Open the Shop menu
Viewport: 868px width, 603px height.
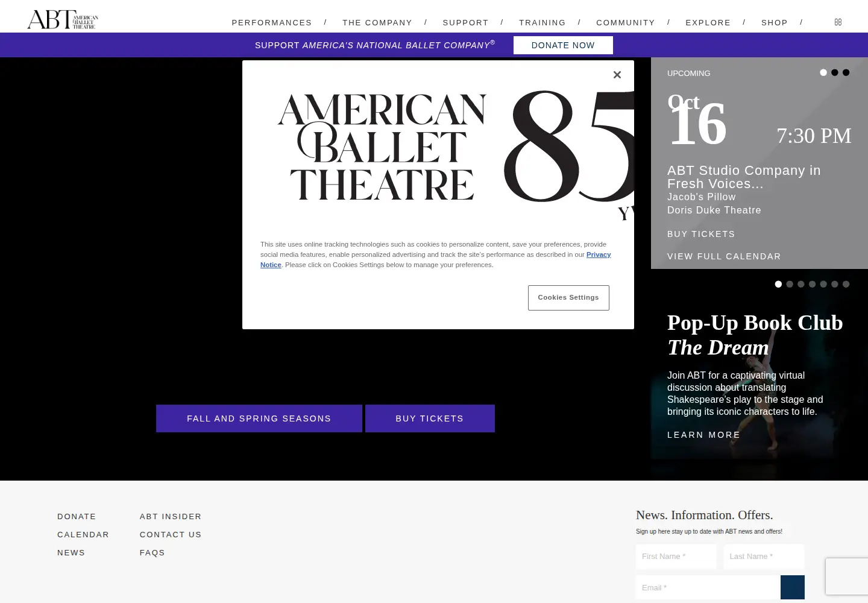(775, 23)
